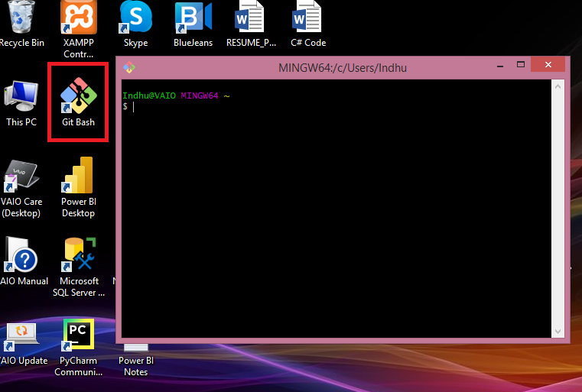This screenshot has width=582, height=392.
Task: Select Microsoft SQL Server shortcut
Action: click(79, 267)
